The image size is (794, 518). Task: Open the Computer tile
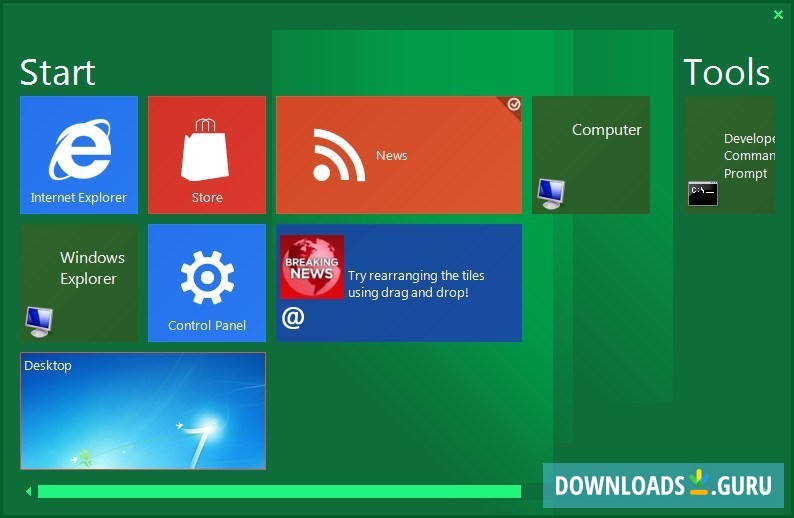(590, 154)
